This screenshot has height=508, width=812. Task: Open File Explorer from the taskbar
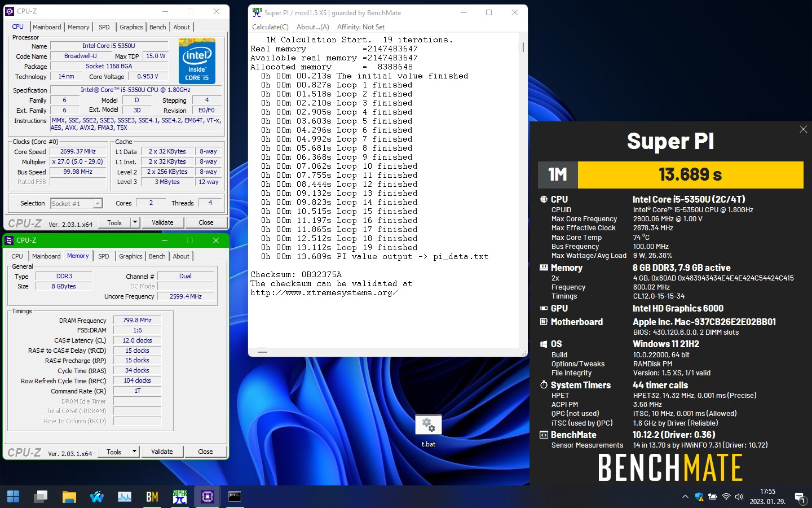pos(69,497)
